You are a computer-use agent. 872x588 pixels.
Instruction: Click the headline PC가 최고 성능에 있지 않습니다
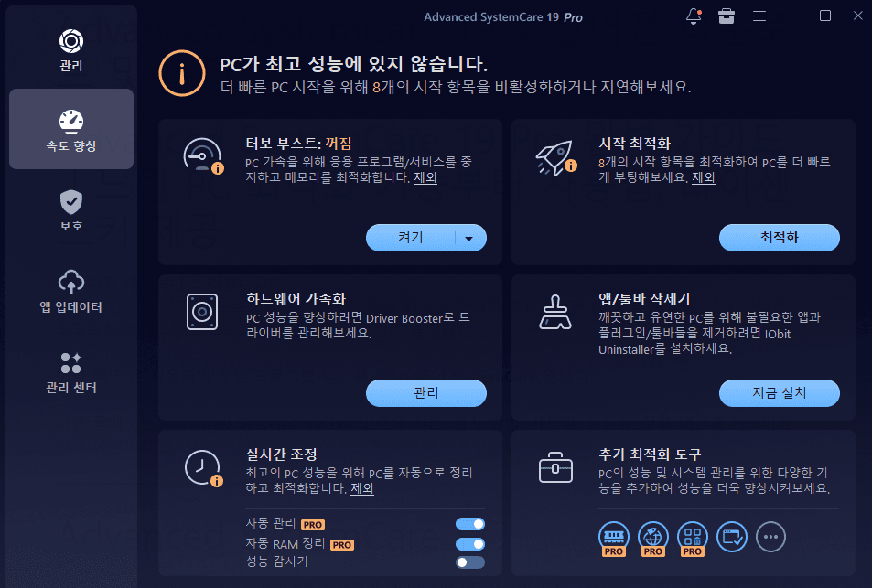tap(354, 64)
